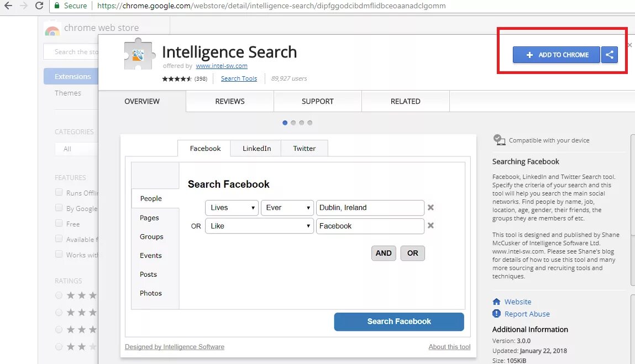Select the third ratings radio button
Screen dimensions: 635x364
click(59, 329)
